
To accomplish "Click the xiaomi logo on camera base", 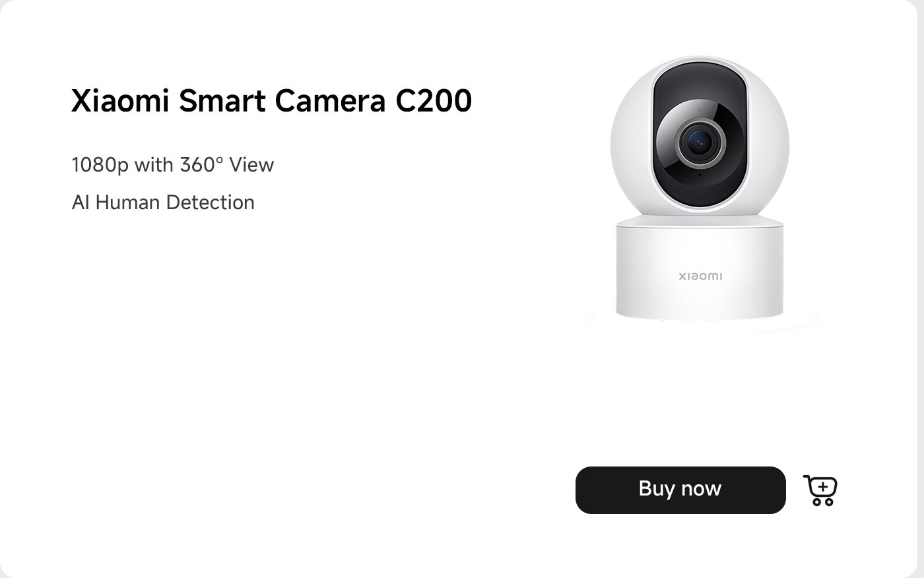I will coord(700,276).
